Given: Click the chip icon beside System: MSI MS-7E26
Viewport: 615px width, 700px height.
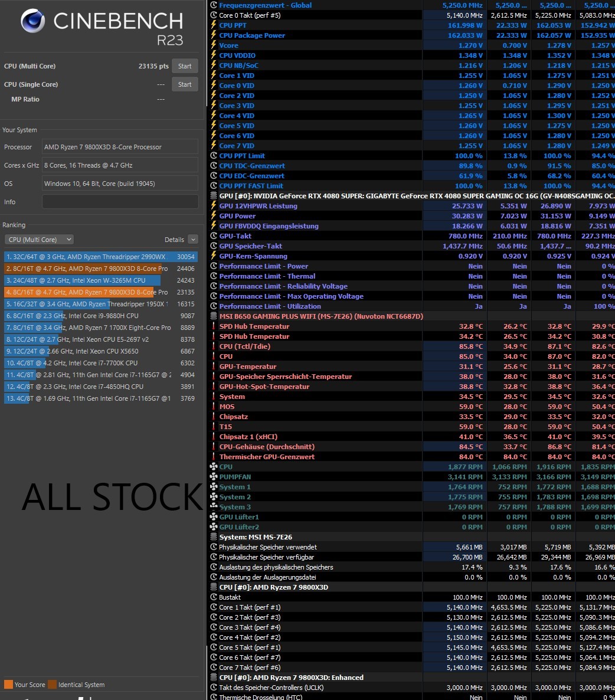Looking at the screenshot, I should click(x=214, y=537).
